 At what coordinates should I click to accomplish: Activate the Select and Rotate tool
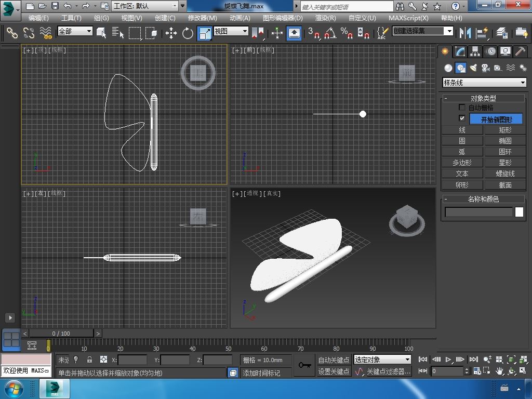pyautogui.click(x=188, y=33)
